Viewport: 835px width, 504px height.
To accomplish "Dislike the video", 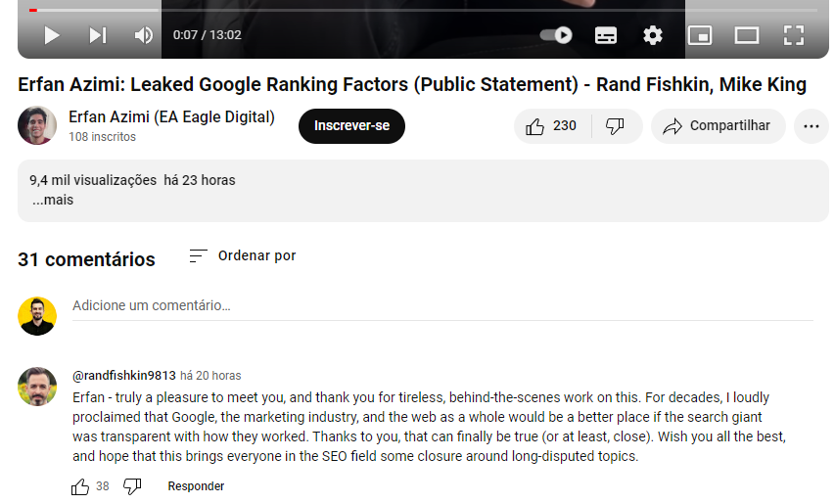I will 616,126.
